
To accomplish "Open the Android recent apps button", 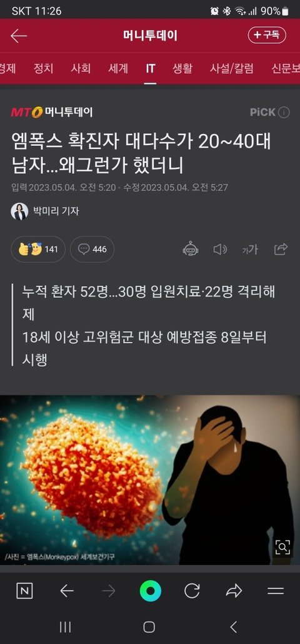I will (x=65, y=626).
